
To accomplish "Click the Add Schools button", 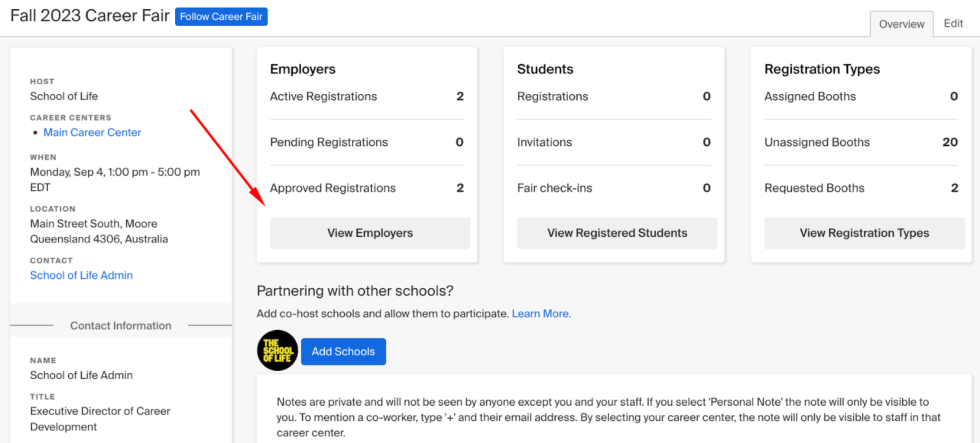I will coord(343,352).
